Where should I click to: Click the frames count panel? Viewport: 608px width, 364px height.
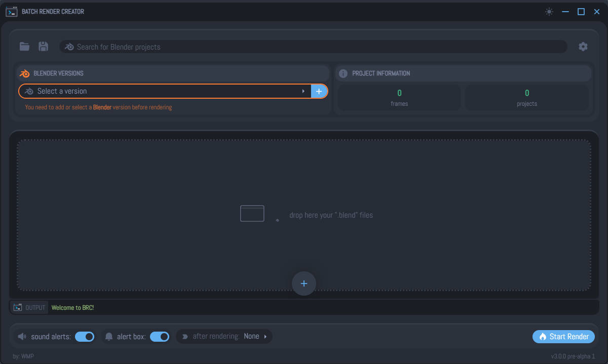coord(399,97)
